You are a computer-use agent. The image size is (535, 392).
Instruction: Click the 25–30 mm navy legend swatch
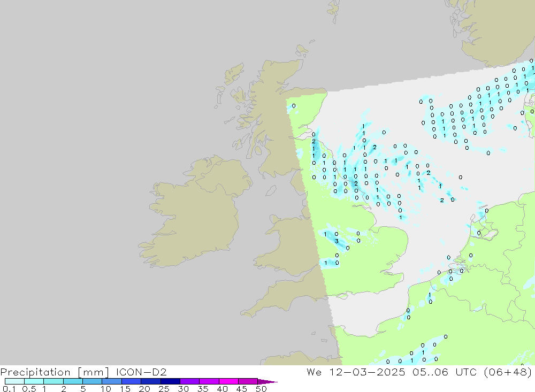[x=170, y=381]
